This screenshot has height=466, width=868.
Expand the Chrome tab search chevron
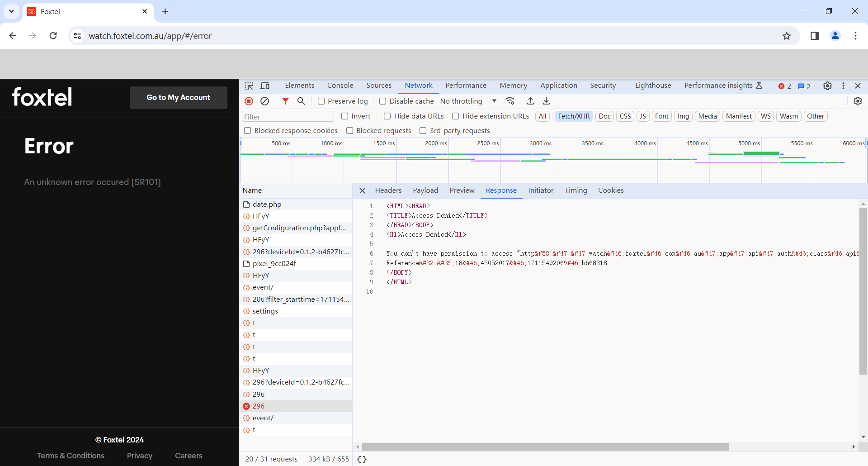[x=11, y=11]
